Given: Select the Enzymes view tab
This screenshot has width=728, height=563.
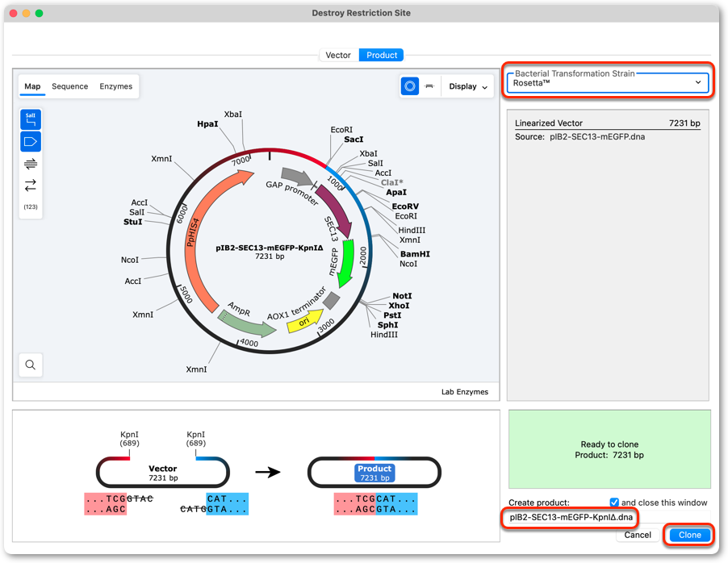Looking at the screenshot, I should (x=116, y=86).
